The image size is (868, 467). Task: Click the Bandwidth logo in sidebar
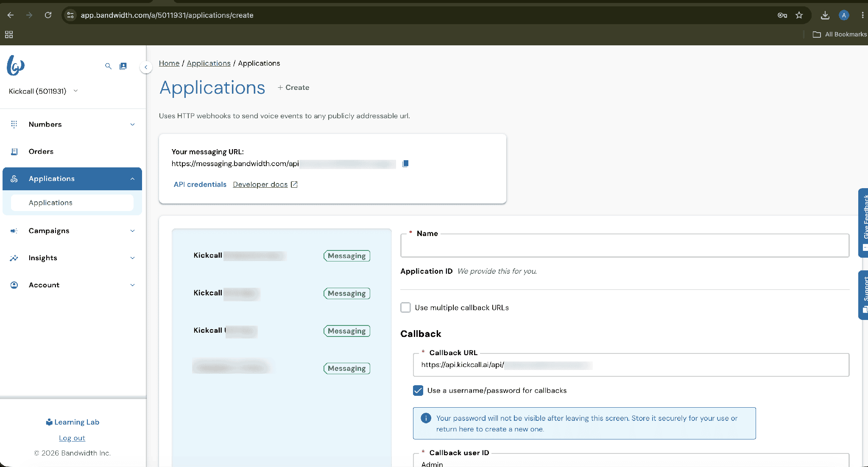click(x=16, y=66)
